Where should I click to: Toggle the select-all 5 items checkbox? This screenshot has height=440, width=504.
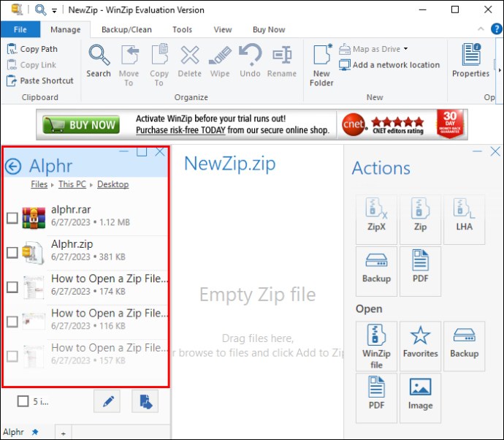coord(23,401)
